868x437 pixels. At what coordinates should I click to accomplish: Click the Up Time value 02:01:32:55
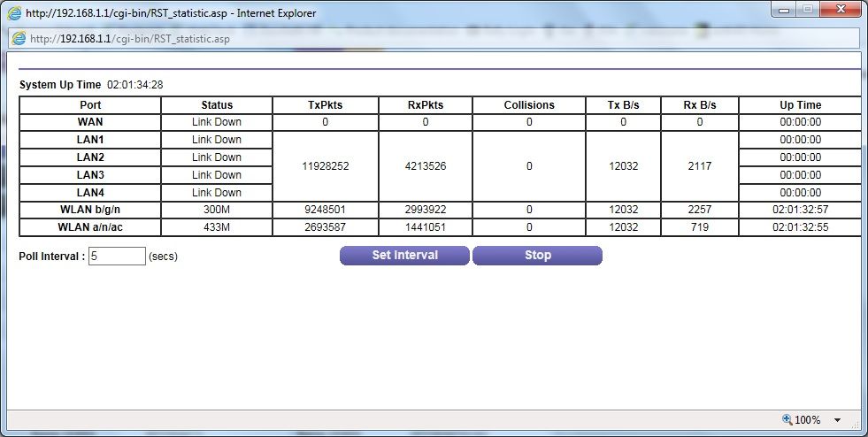point(801,227)
